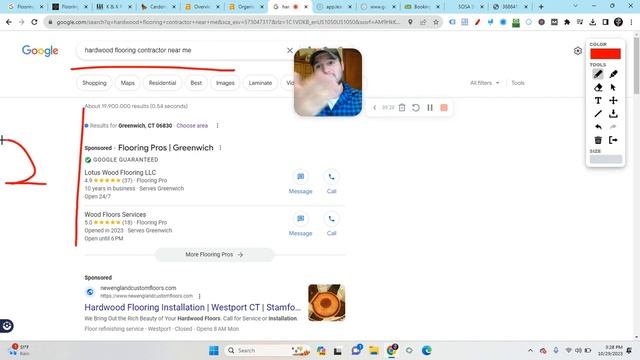Open Lotus Wood Flooring LLC listing

tap(120, 173)
